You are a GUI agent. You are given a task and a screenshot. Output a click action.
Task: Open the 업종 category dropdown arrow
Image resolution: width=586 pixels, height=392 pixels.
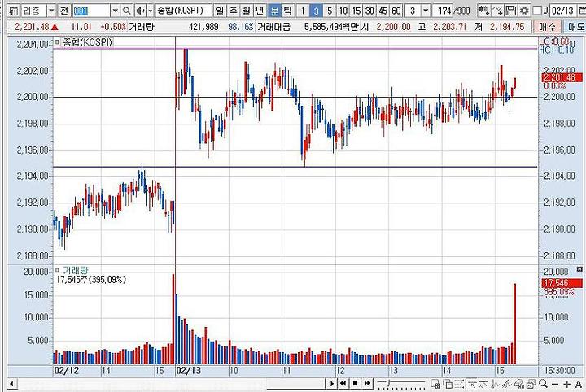51,11
